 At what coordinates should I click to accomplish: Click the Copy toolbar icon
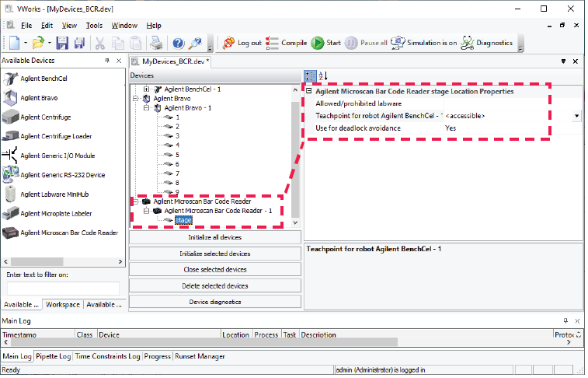pyautogui.click(x=118, y=44)
